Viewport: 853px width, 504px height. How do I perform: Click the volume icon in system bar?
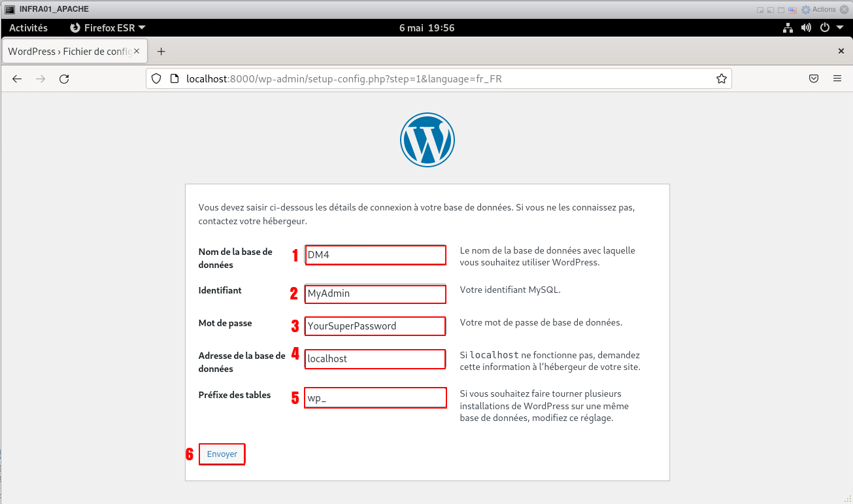click(x=806, y=28)
